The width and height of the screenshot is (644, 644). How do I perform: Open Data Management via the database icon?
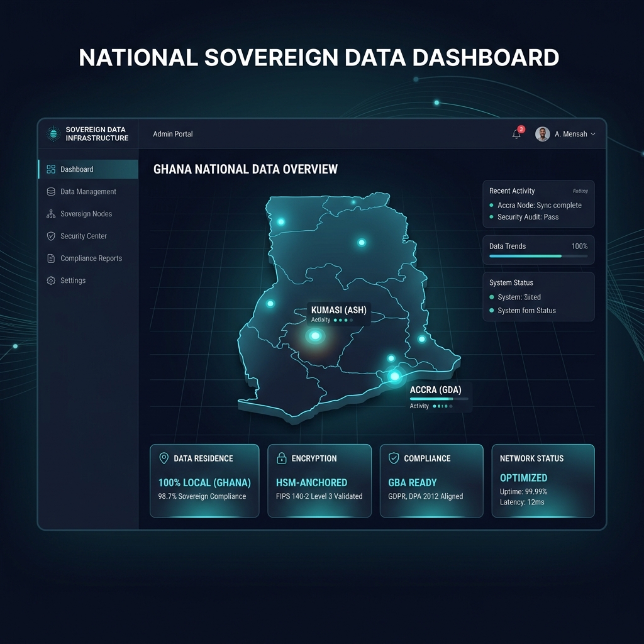(52, 191)
